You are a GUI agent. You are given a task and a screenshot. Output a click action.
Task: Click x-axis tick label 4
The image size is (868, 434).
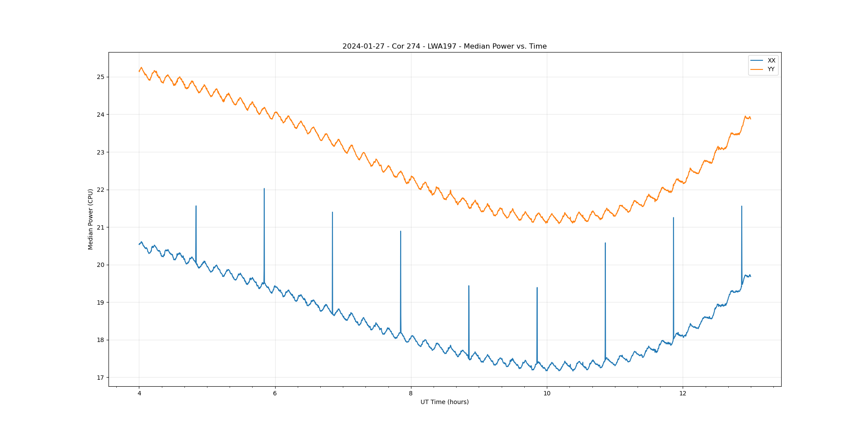pos(139,394)
